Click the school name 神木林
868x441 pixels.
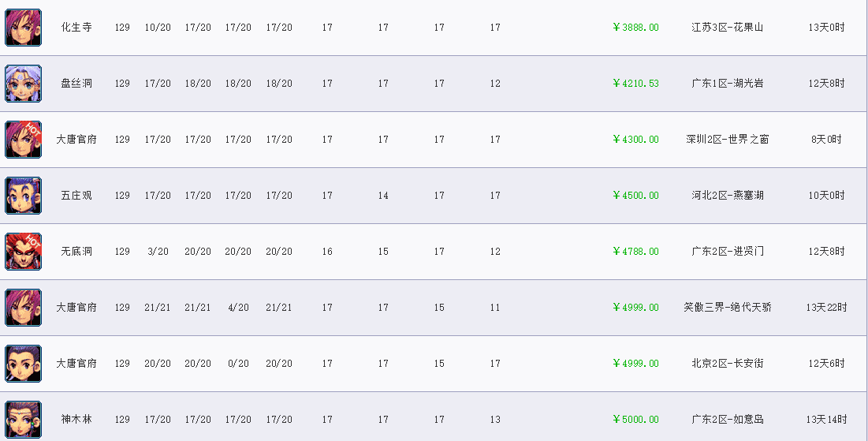[76, 419]
